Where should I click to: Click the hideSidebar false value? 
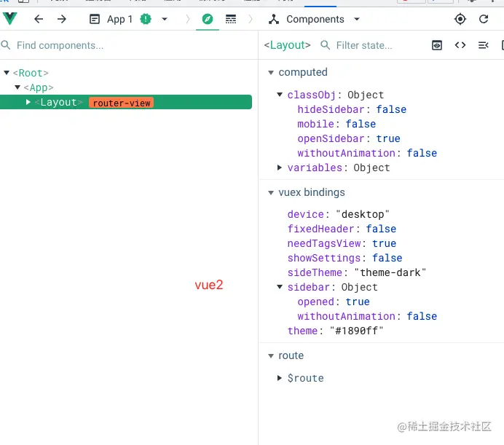coord(391,109)
